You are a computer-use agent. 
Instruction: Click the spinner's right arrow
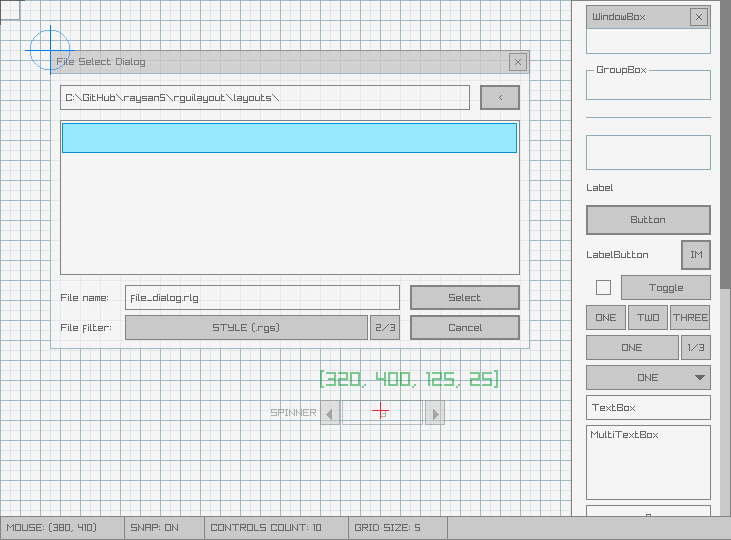[x=434, y=412]
